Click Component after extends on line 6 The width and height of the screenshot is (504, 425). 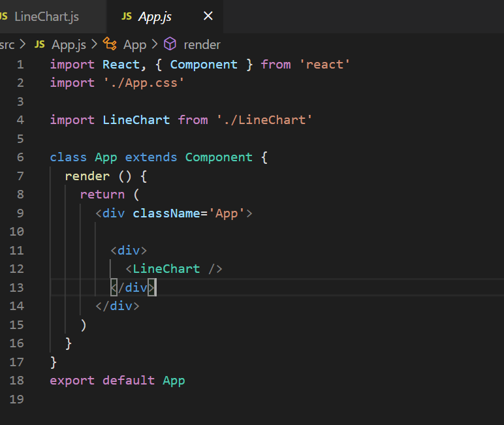(x=219, y=157)
